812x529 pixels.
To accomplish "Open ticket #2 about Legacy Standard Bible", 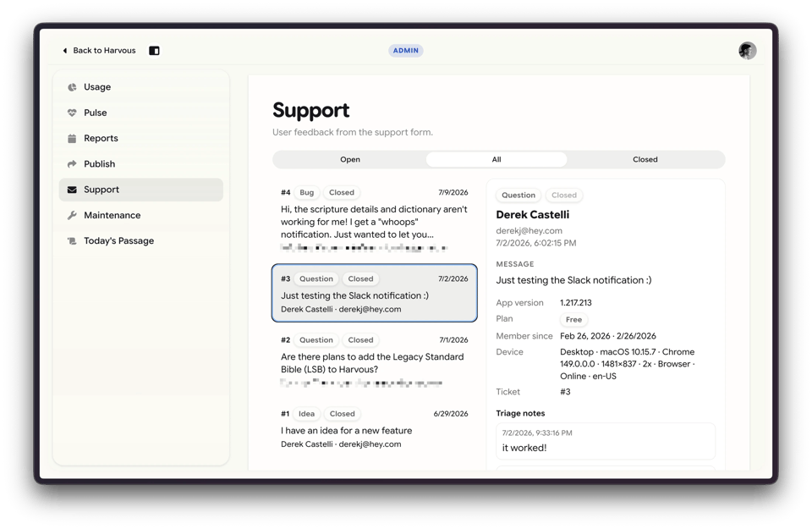I will [x=375, y=362].
